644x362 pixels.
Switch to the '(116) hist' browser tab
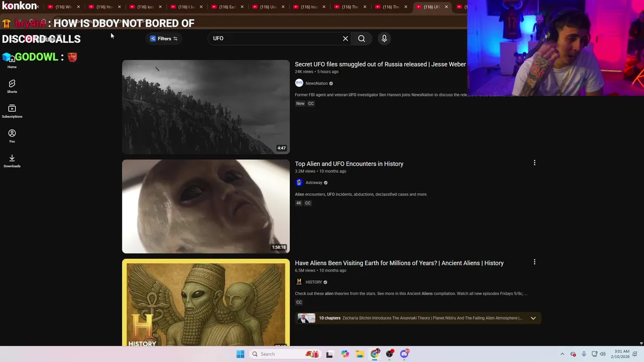[309, 7]
